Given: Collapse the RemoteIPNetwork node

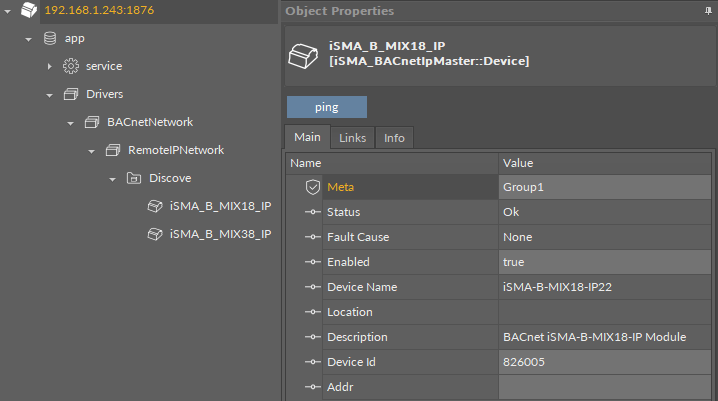Looking at the screenshot, I should click(92, 150).
